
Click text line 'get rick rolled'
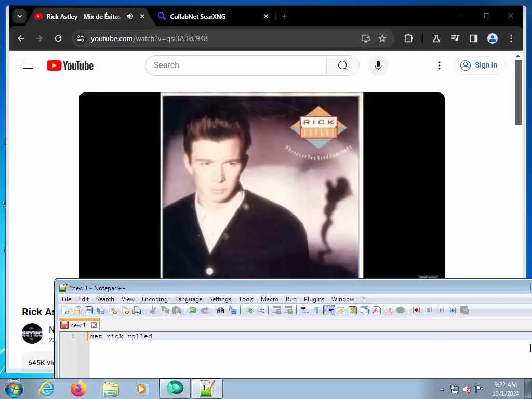coord(121,336)
